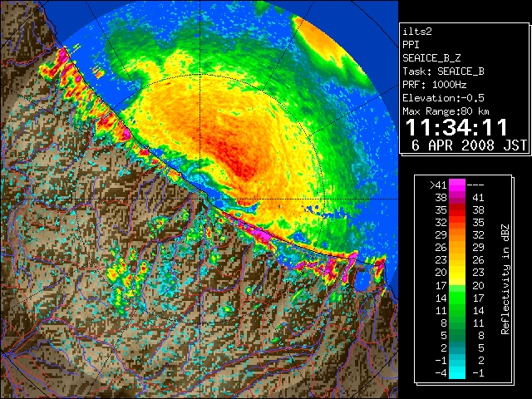Click the cyan swatch at the scale bottom
This screenshot has width=532, height=399.
pyautogui.click(x=457, y=372)
